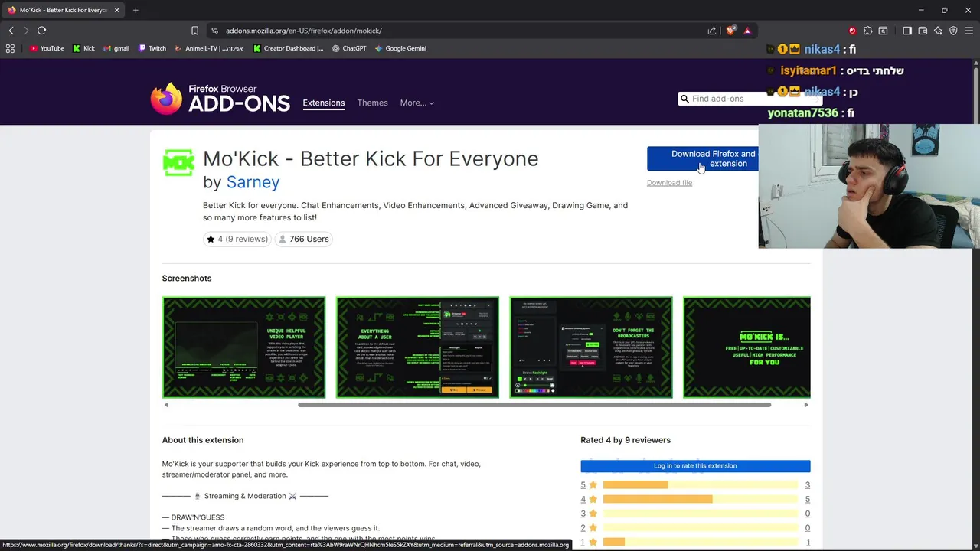Screen dimensions: 980x551
Task: Click the tab search toolbar icon
Action: [883, 31]
